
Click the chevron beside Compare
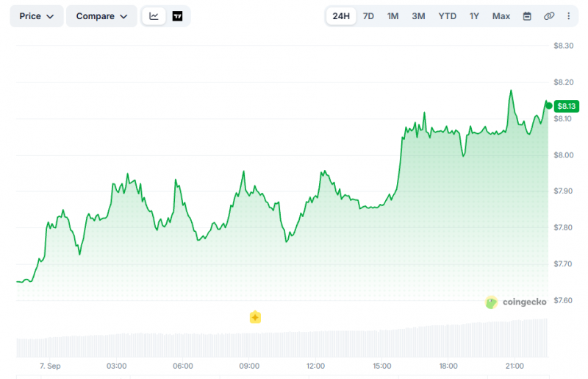coord(123,16)
